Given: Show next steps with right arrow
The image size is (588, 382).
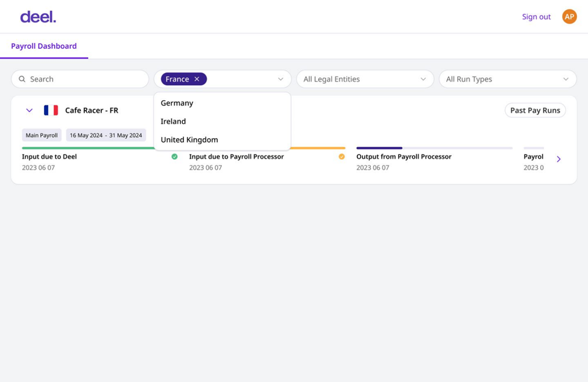Looking at the screenshot, I should [x=558, y=159].
